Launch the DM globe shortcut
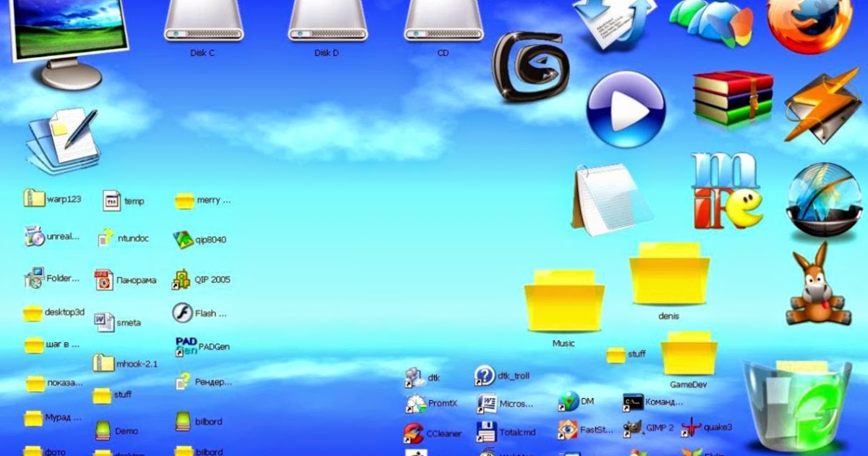This screenshot has width=868, height=456. (x=569, y=401)
